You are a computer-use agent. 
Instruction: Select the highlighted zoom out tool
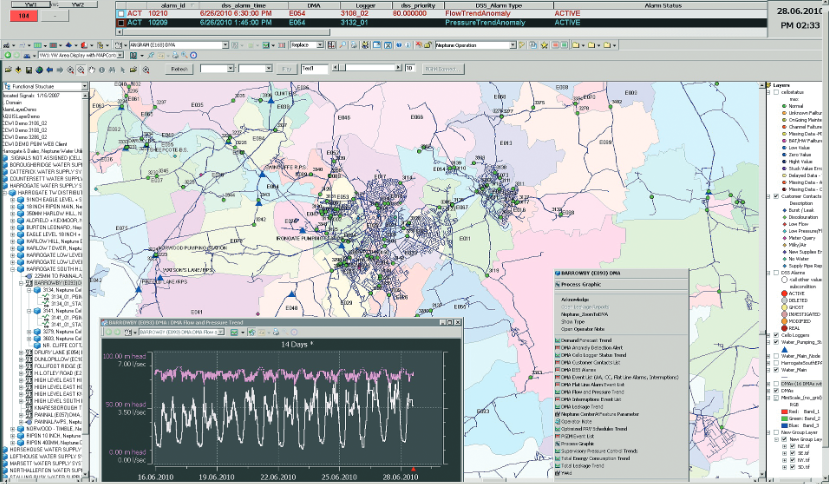pos(81,69)
